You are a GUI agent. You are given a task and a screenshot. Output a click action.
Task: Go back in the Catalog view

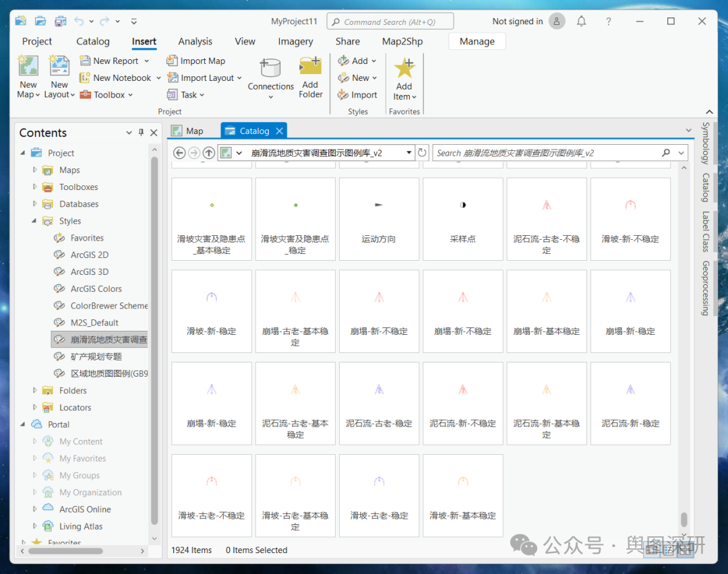click(180, 153)
